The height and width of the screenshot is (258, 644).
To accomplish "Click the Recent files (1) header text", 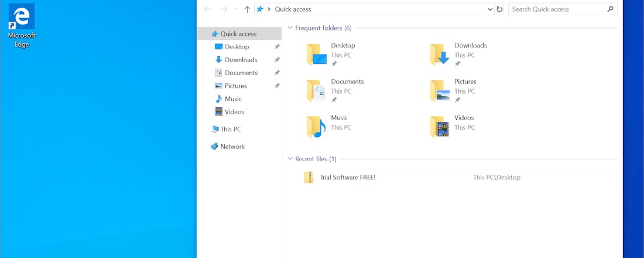I will 316,159.
